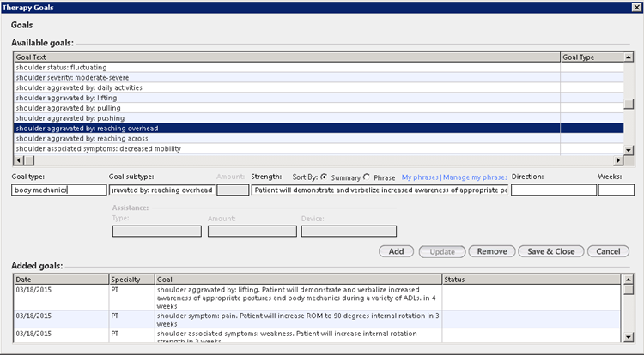Select 'shoulder aggravated by: reaching across' row
644x355 pixels.
pos(319,139)
